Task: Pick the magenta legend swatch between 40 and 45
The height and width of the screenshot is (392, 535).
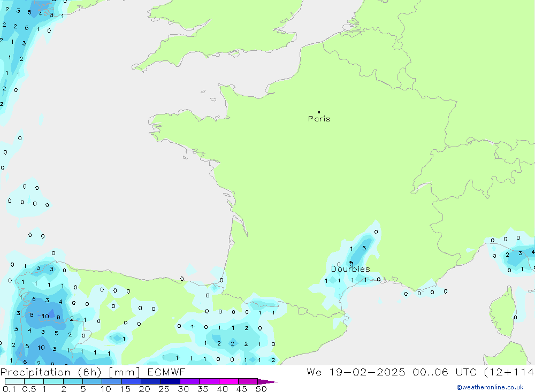Action: pyautogui.click(x=228, y=381)
